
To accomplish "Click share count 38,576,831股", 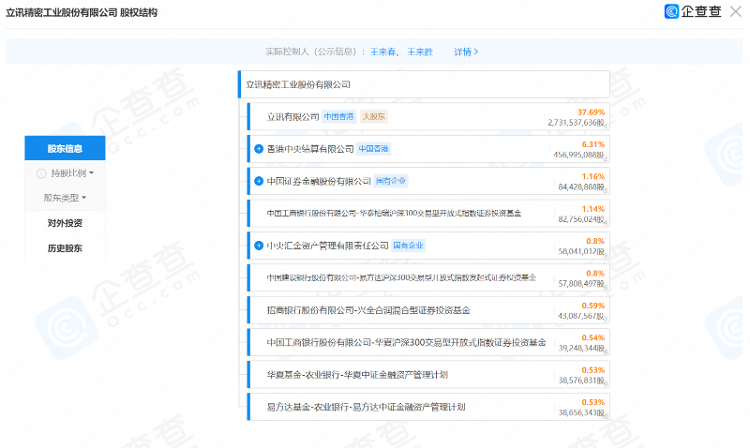I will pos(581,381).
